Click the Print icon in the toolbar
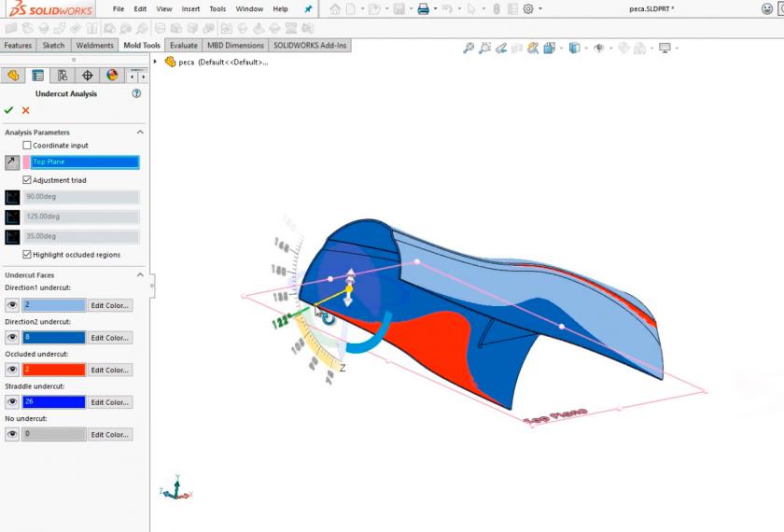 point(423,9)
